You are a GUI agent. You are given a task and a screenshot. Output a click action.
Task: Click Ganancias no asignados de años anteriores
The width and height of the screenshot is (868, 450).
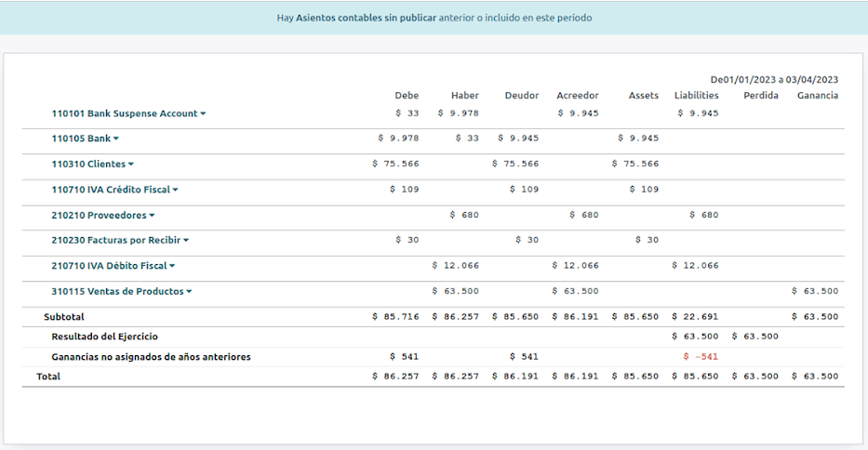[151, 357]
